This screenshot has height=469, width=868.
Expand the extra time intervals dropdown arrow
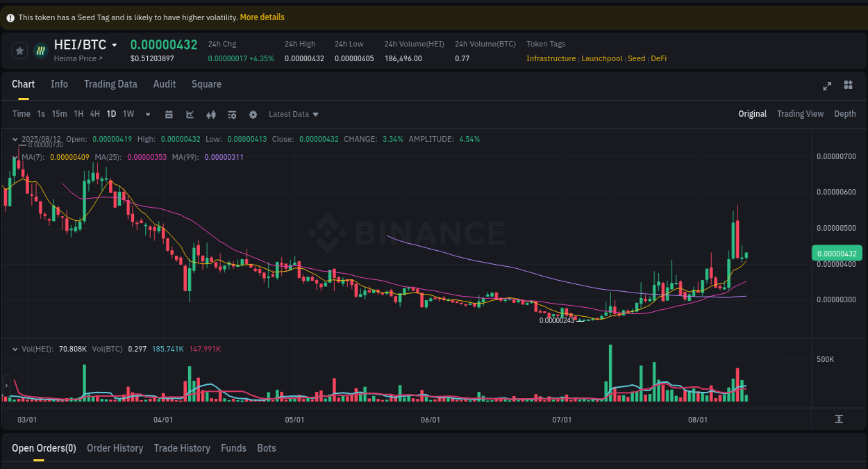pos(147,114)
